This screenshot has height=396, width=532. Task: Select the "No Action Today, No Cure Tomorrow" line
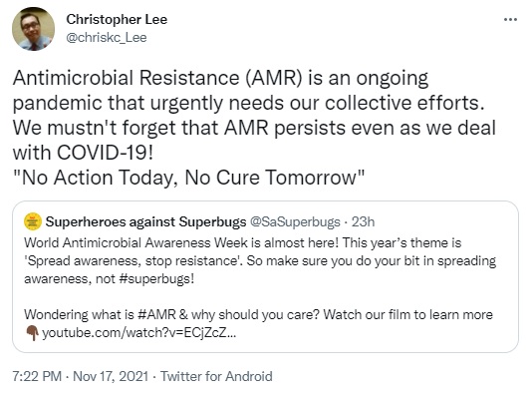[188, 178]
